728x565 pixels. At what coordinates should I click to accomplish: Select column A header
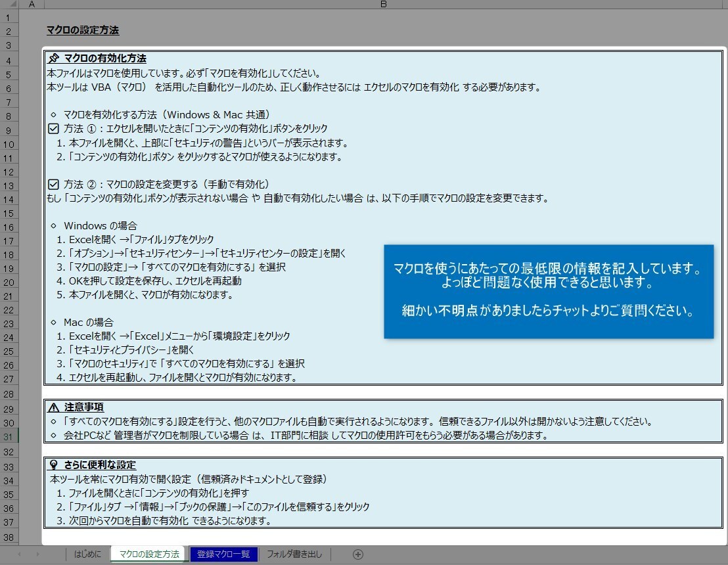pyautogui.click(x=31, y=4)
